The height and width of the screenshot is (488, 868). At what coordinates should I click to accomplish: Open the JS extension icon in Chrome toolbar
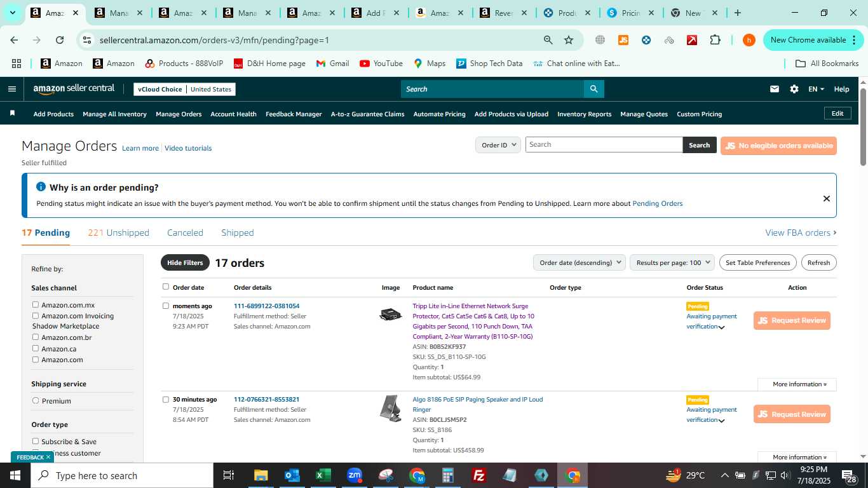(623, 40)
